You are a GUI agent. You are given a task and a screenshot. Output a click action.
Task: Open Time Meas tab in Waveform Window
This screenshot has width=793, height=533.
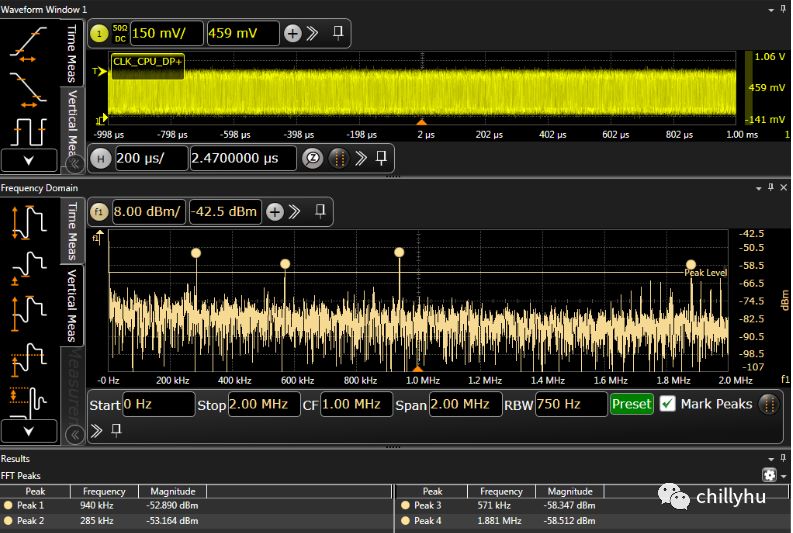(x=72, y=52)
